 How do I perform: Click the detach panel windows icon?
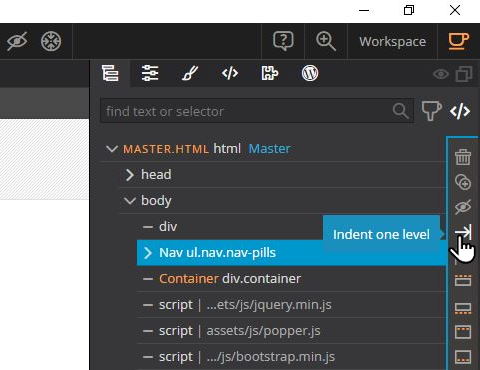coord(464,74)
